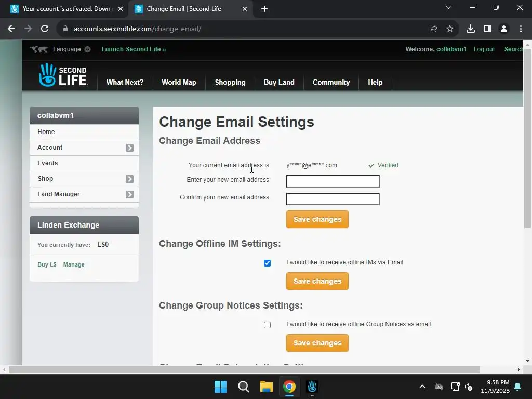This screenshot has height=399, width=532.
Task: Click the muted volume tray icon
Action: click(469, 387)
